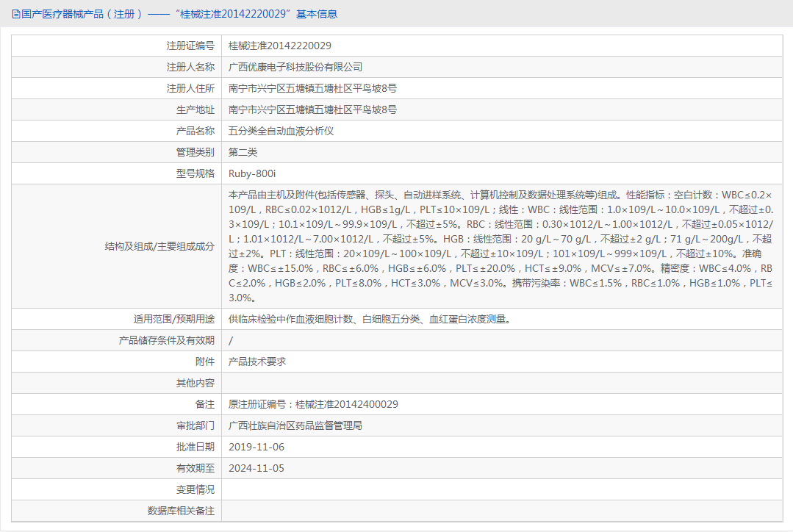
Task: Select the approval date 2019-11-06
Action: (256, 447)
